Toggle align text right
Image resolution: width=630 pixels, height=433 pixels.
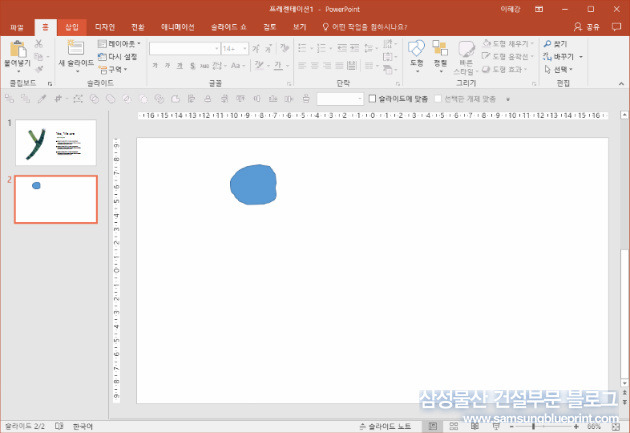[x=327, y=65]
